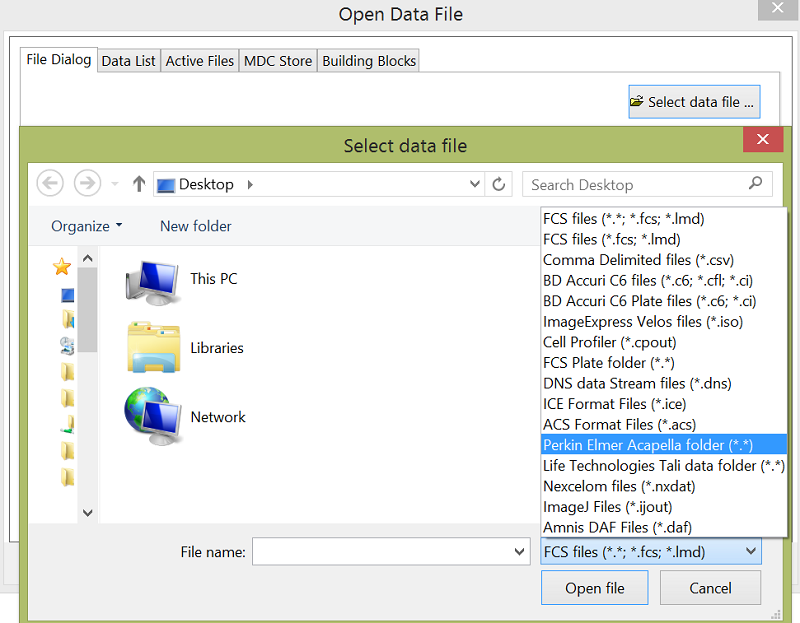Click the search magnifier icon

pyautogui.click(x=756, y=184)
